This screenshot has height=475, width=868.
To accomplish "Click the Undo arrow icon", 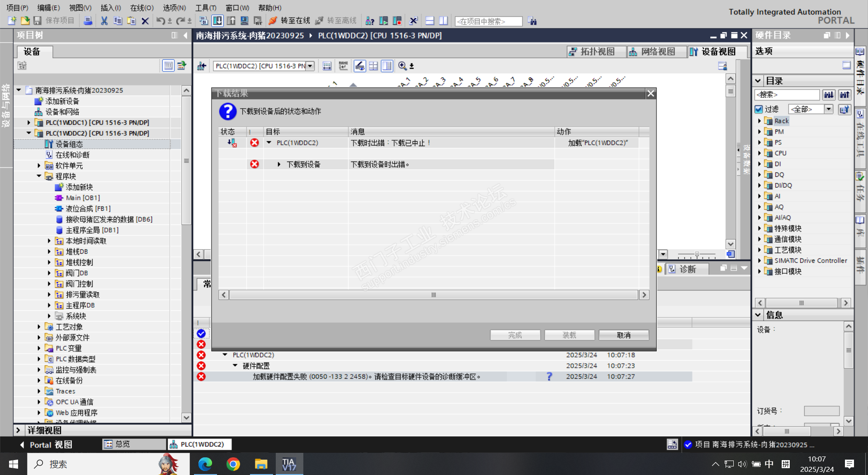I will click(160, 21).
